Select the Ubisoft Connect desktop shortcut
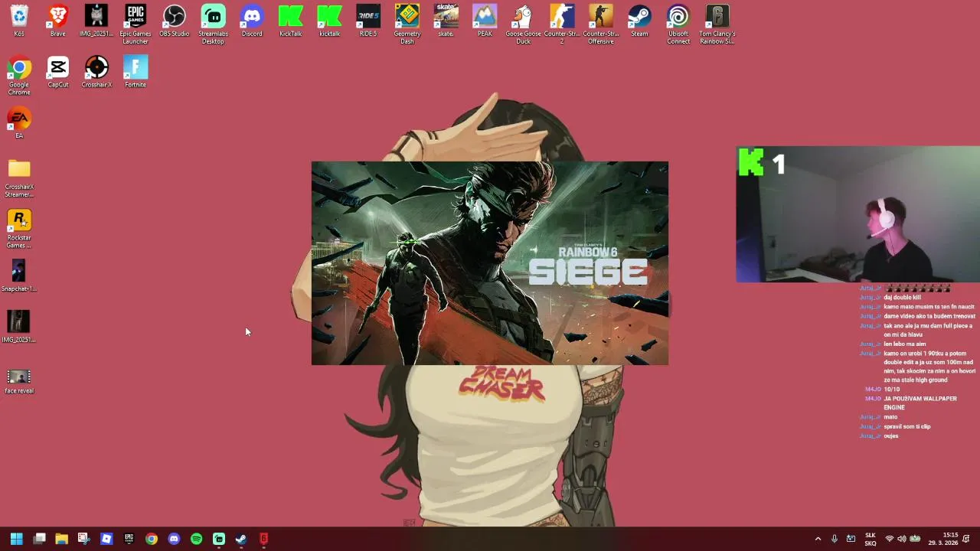Screen dimensions: 980x551 point(678,24)
